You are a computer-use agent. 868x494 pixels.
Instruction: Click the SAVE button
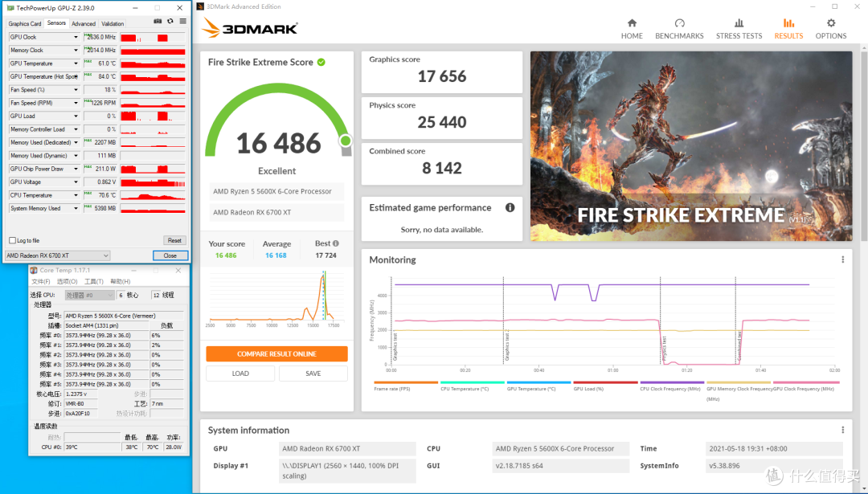313,374
